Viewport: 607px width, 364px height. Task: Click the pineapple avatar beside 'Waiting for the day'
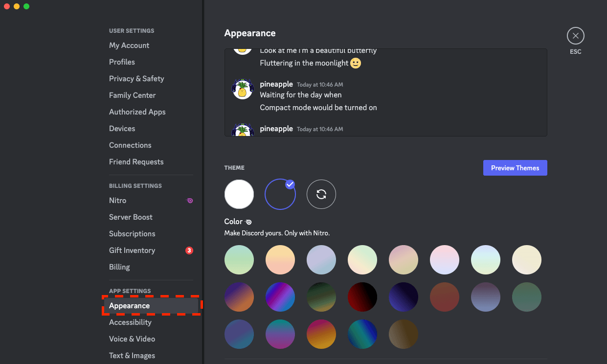tap(242, 89)
